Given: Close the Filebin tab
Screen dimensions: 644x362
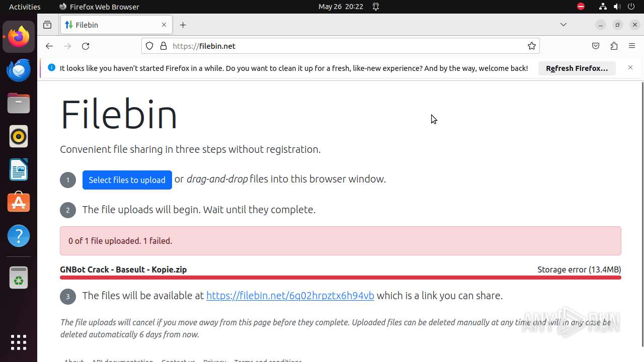Looking at the screenshot, I should tap(164, 25).
